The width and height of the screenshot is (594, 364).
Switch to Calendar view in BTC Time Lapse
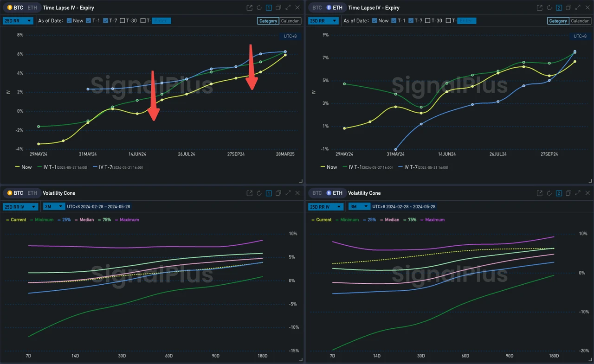click(x=290, y=21)
